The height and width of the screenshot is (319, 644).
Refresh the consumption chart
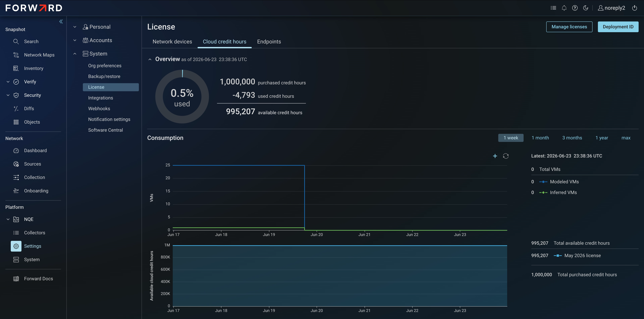tap(506, 156)
